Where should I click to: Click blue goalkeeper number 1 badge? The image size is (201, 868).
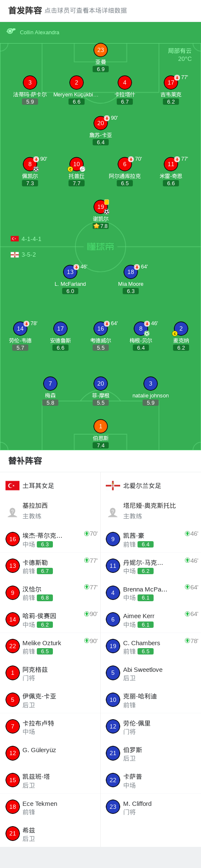pos(101,426)
